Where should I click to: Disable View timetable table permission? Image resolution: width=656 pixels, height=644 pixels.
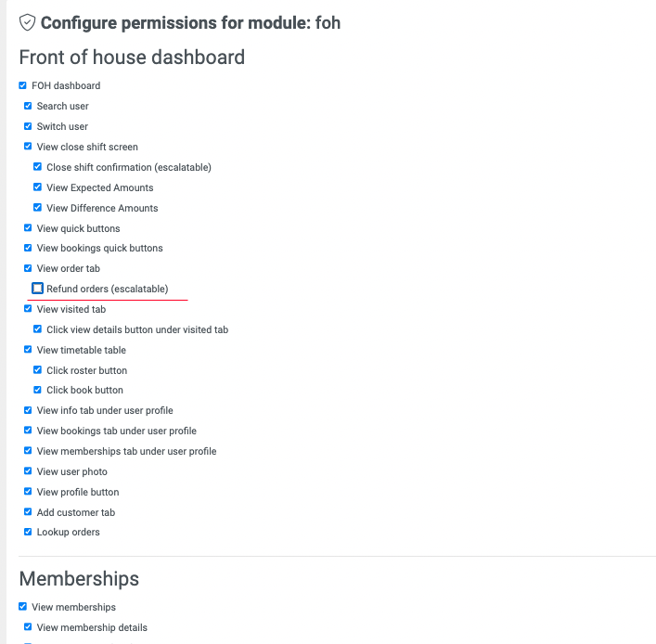28,349
